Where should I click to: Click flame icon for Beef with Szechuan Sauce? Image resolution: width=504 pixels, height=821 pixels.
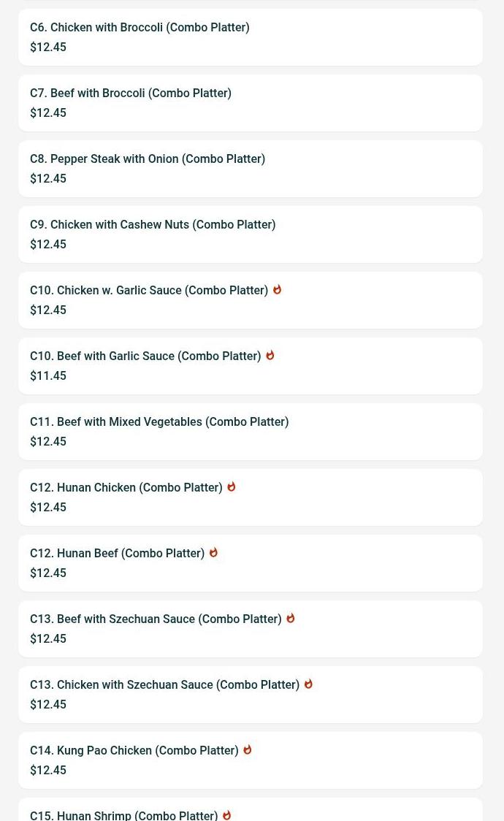[290, 619]
